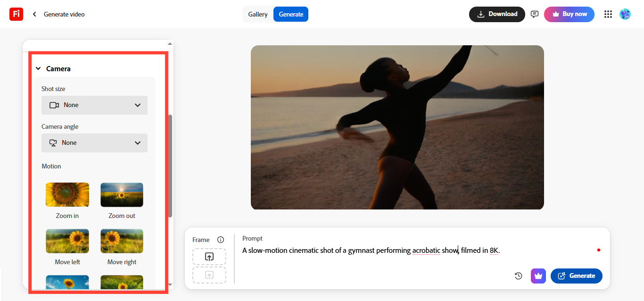Collapse the Camera section
644x301 pixels.
pos(38,68)
